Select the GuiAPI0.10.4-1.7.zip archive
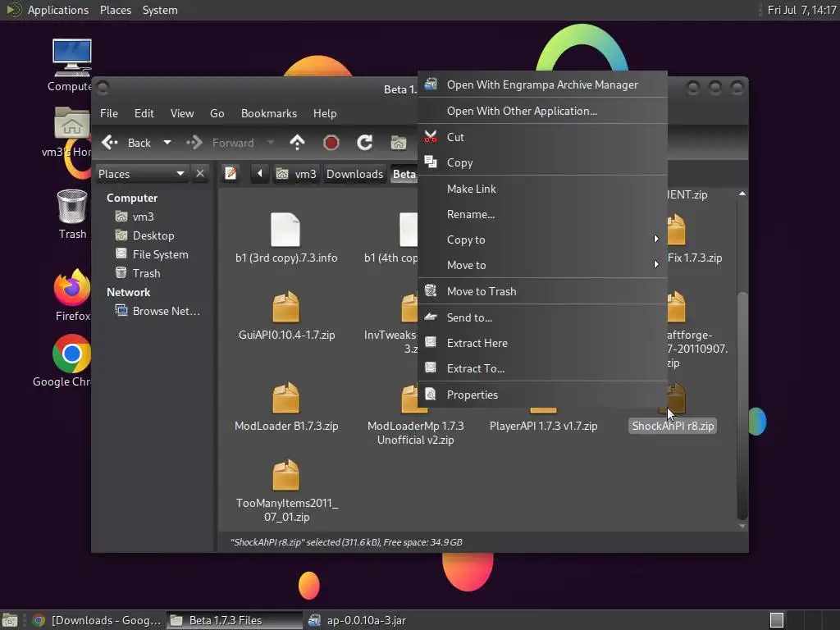This screenshot has height=630, width=840. coord(286,316)
